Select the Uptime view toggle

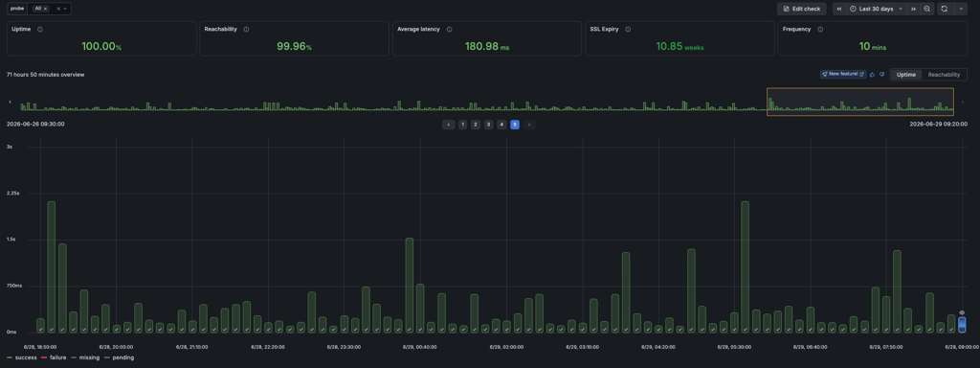[906, 75]
